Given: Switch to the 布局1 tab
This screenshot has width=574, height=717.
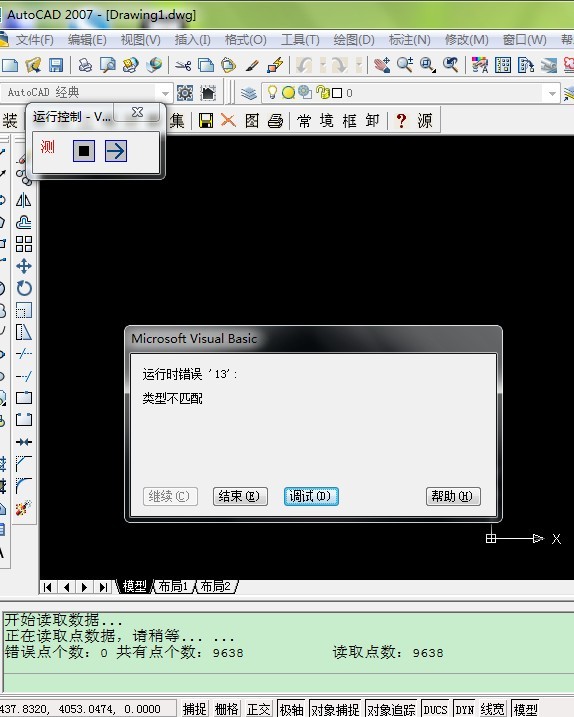Looking at the screenshot, I should (x=173, y=586).
